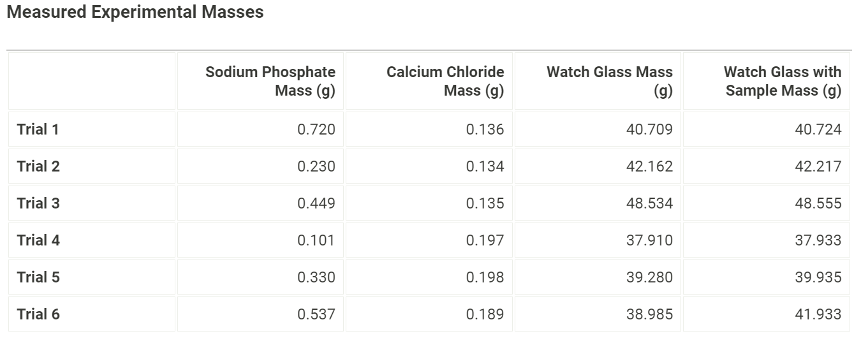Select the 42.162 watch glass cell

pos(649,166)
